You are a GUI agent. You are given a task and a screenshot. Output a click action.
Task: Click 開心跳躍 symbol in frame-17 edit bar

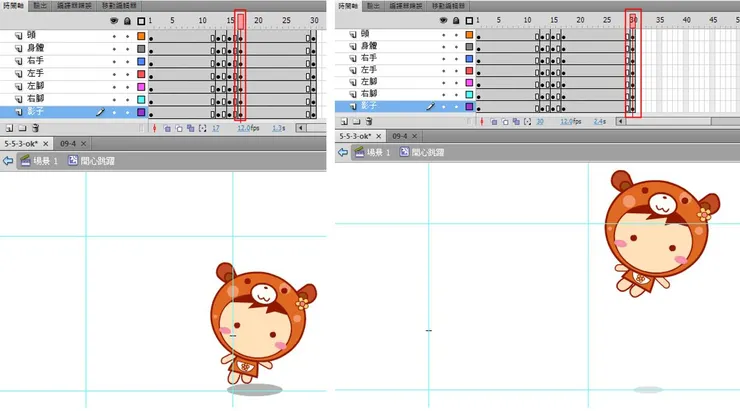(x=92, y=161)
